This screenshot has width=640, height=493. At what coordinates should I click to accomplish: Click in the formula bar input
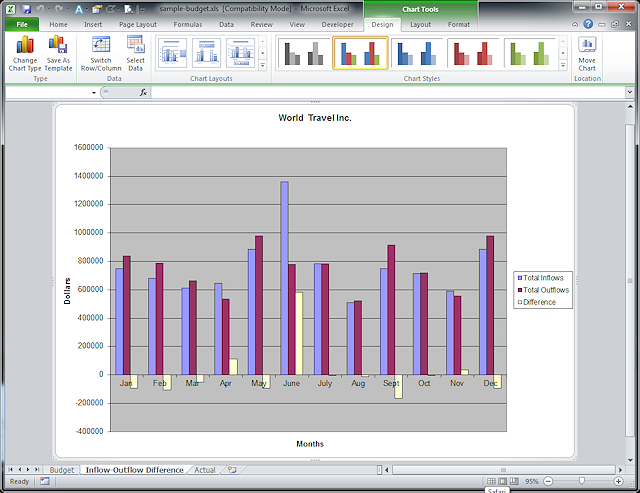click(x=388, y=93)
